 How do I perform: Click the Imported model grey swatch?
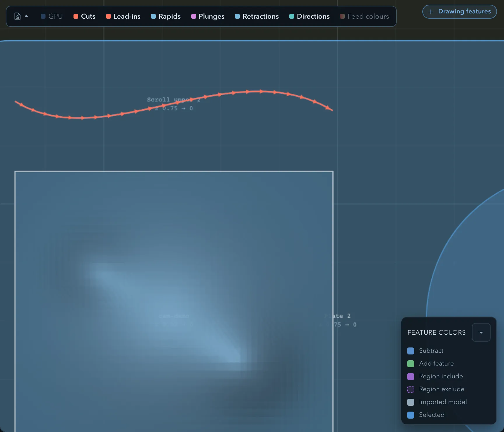pyautogui.click(x=411, y=402)
